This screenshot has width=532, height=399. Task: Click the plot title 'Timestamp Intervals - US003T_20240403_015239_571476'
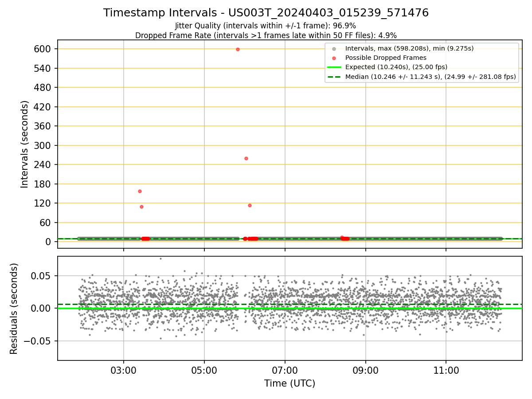[266, 13]
